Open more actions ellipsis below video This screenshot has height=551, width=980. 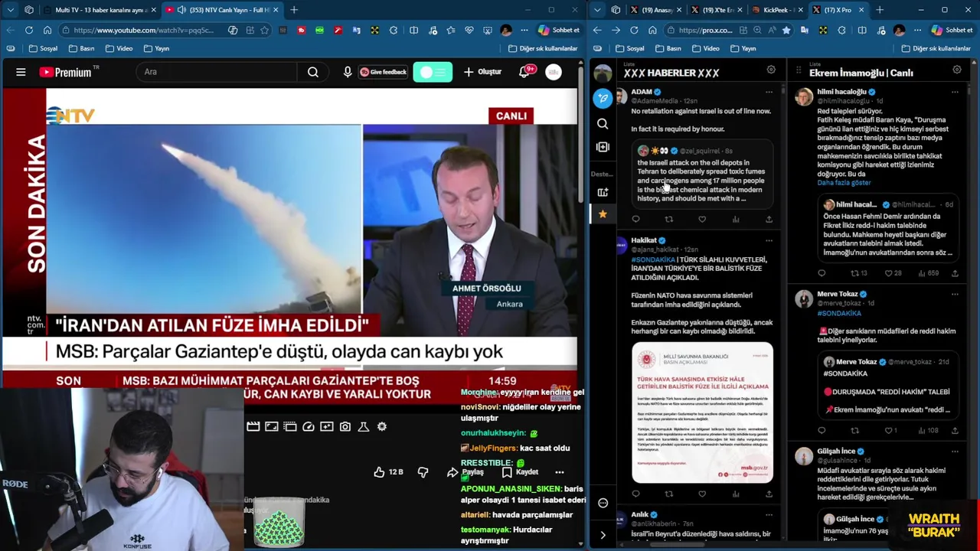tap(560, 472)
